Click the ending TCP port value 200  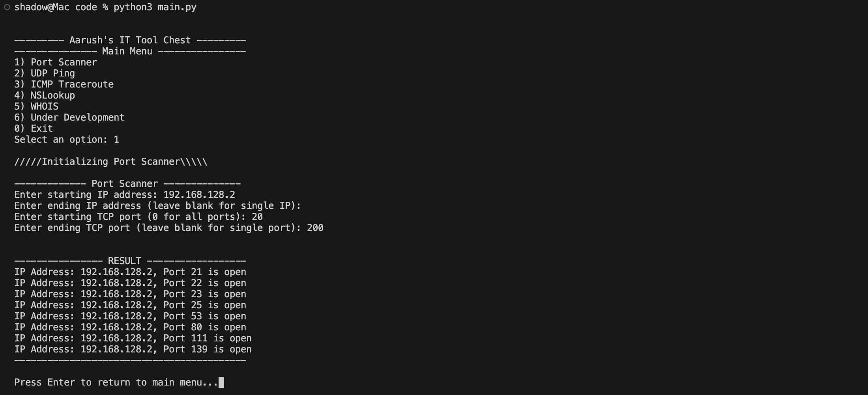(315, 228)
